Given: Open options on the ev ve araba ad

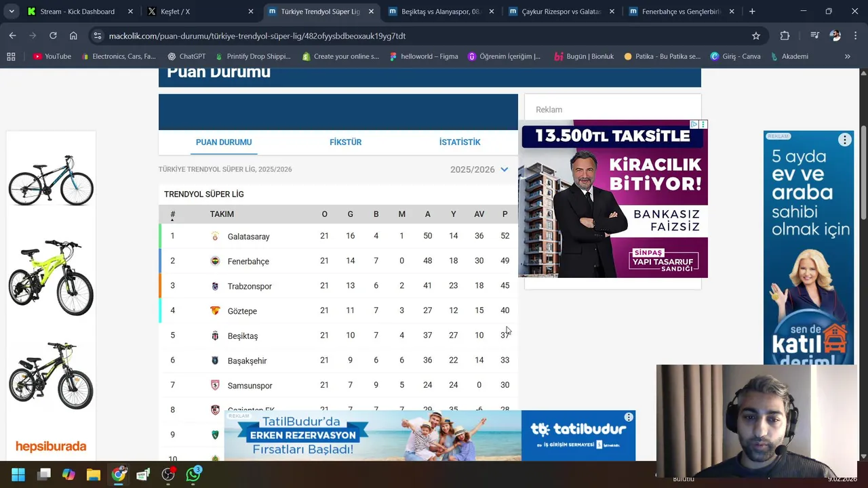Looking at the screenshot, I should pyautogui.click(x=844, y=140).
